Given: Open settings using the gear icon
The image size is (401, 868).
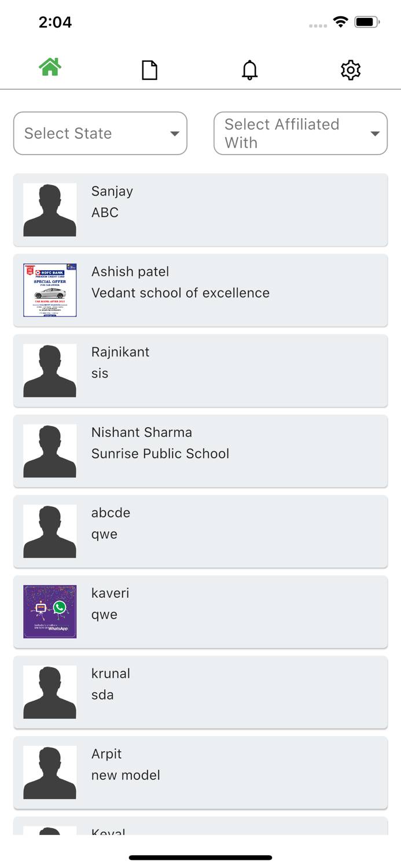Looking at the screenshot, I should tap(350, 69).
